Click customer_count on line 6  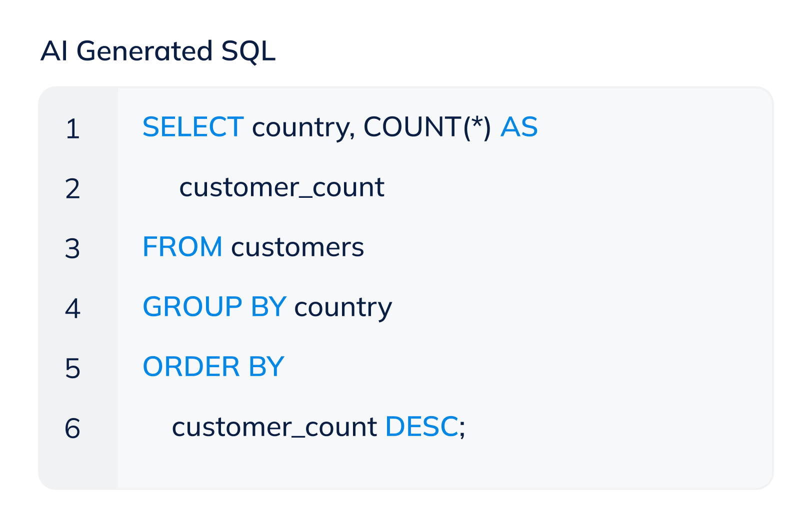coord(274,428)
